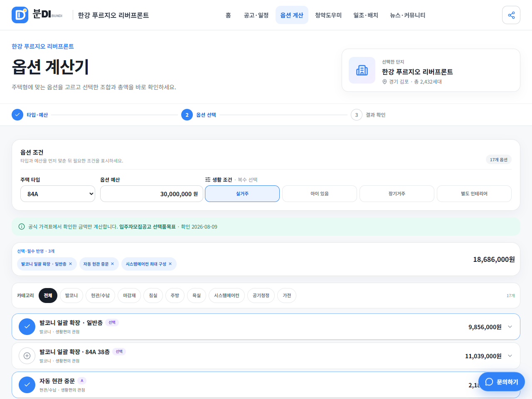Filter options by 침실 category
Viewport: 532px width, 399px height.
[153, 296]
